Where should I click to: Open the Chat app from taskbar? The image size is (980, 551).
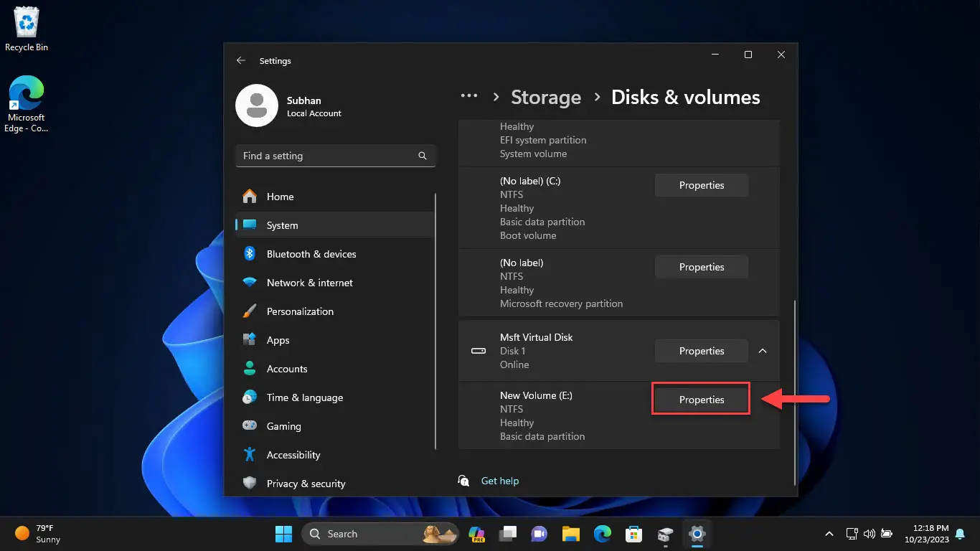tap(540, 534)
